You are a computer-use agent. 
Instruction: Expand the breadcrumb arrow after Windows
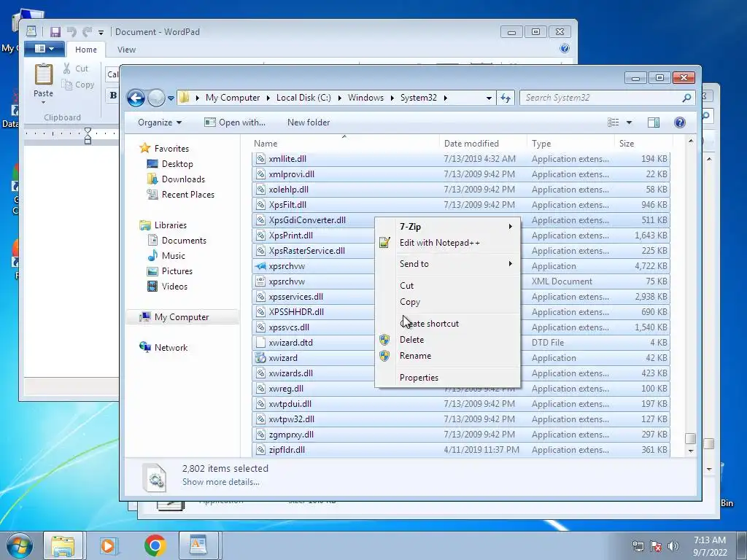click(392, 98)
